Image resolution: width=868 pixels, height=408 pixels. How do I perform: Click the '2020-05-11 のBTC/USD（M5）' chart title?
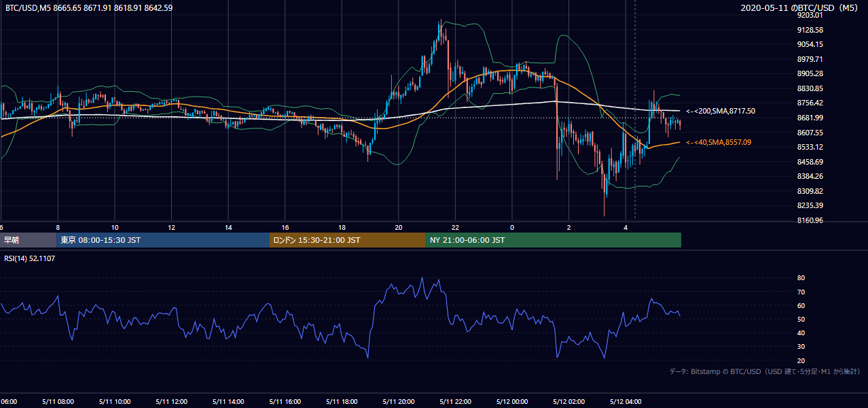(801, 7)
